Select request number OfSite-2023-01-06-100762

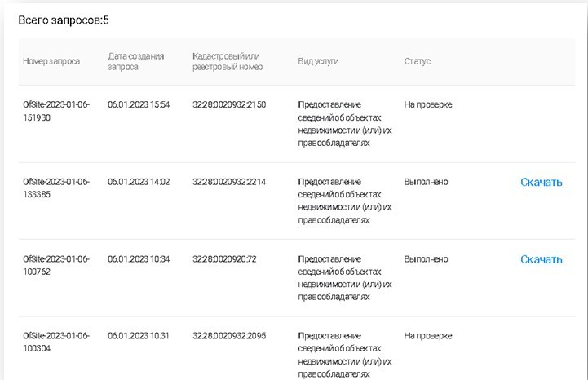(x=56, y=265)
